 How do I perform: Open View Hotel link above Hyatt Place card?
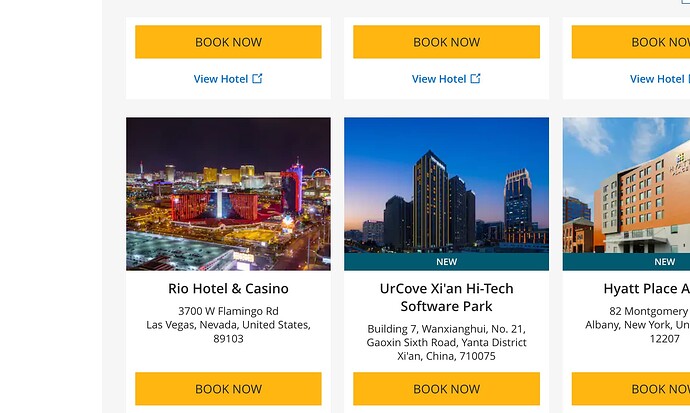pos(660,79)
